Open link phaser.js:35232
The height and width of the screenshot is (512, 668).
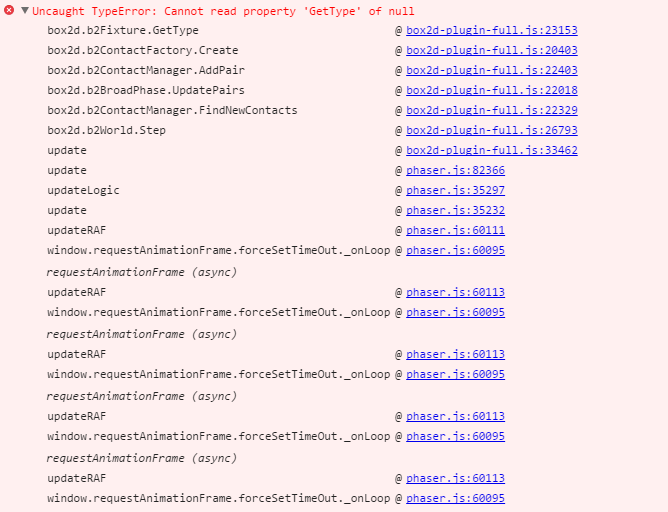click(x=455, y=210)
